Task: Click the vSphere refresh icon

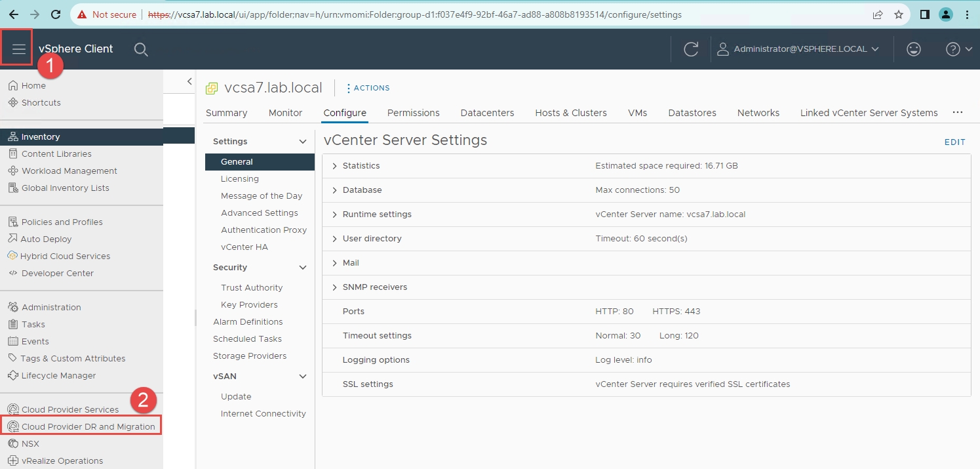Action: pos(691,49)
